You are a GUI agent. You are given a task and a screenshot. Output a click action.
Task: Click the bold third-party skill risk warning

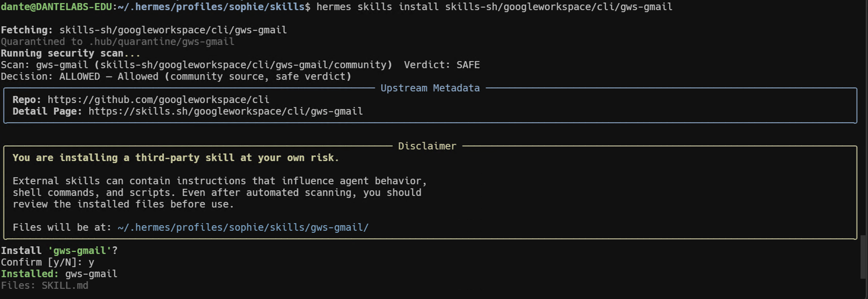[x=176, y=158]
